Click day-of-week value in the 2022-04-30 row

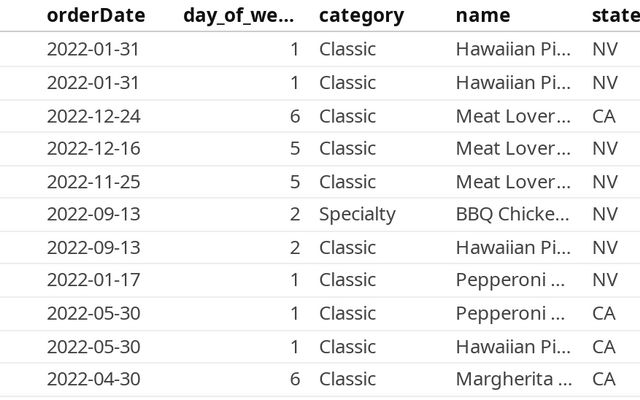point(294,379)
